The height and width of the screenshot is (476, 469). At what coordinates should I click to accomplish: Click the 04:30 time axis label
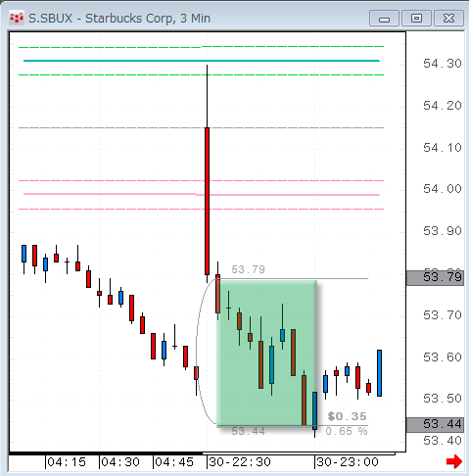pos(120,462)
